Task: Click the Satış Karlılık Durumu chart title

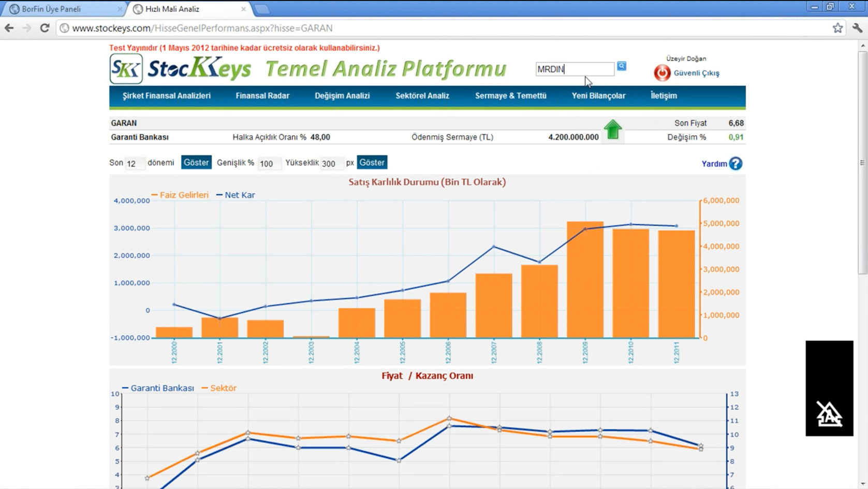Action: pos(427,182)
